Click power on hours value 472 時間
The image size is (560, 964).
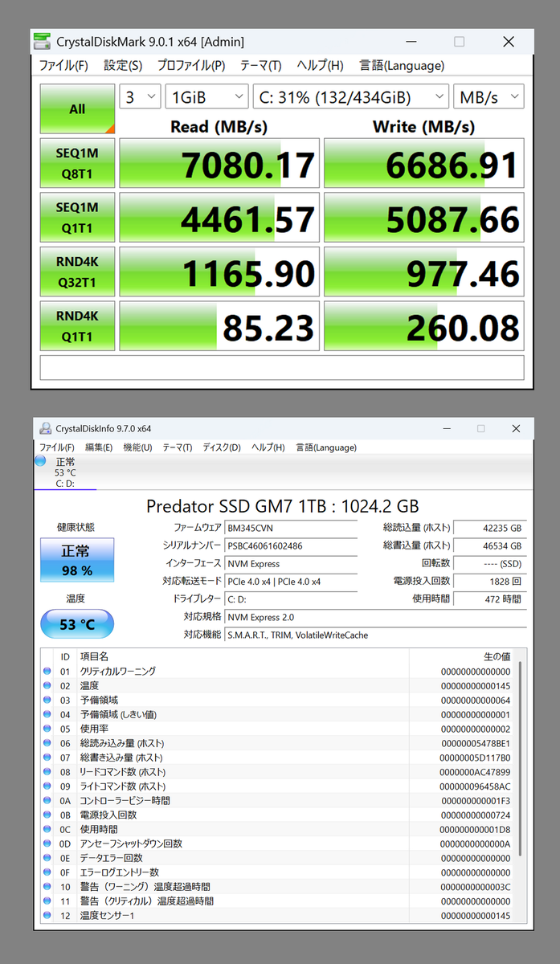[x=490, y=598]
